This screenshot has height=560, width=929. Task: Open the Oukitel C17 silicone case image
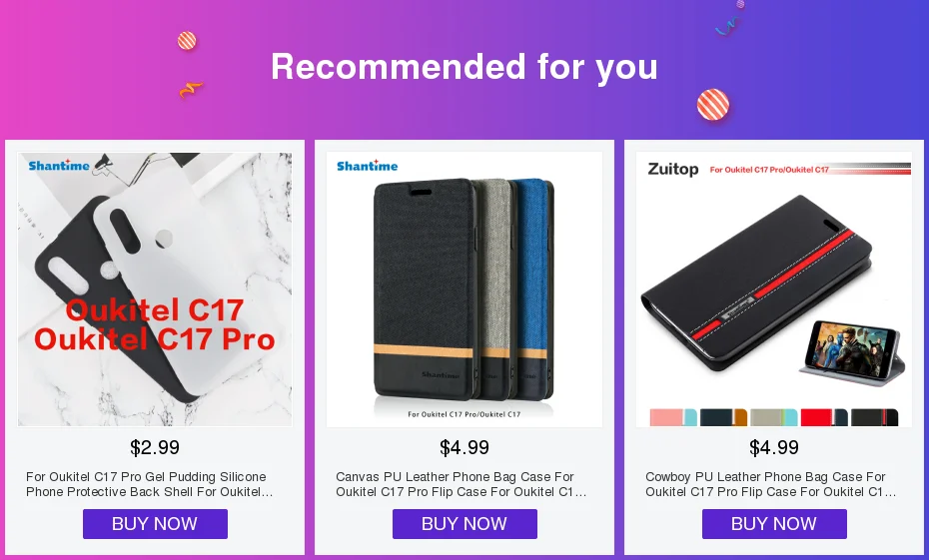(x=155, y=289)
